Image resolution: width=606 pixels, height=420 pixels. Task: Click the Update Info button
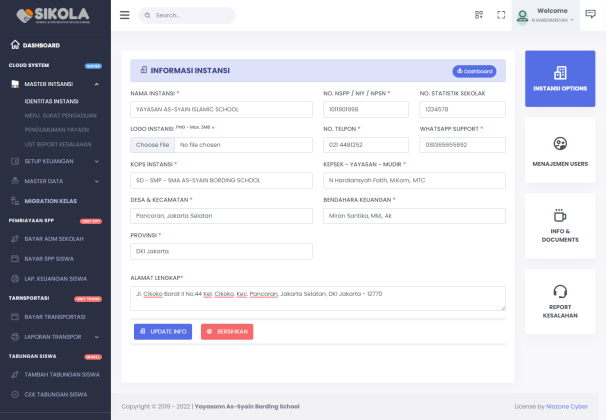tap(162, 331)
